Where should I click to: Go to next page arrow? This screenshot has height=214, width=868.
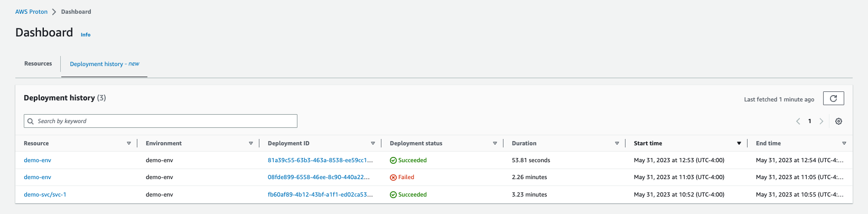coord(821,121)
